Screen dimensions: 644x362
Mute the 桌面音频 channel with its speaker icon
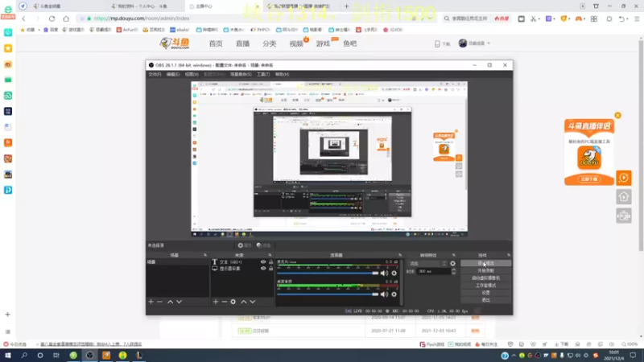pyautogui.click(x=384, y=294)
